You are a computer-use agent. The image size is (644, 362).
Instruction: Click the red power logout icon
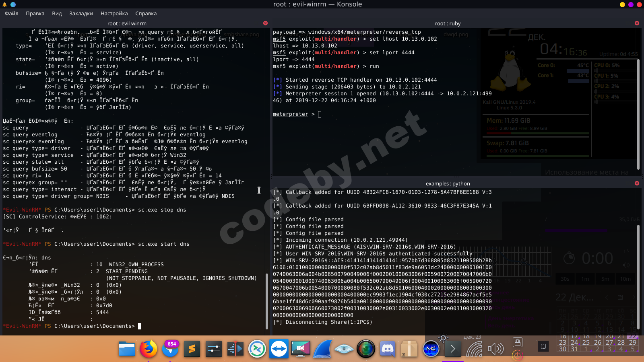pos(518,356)
